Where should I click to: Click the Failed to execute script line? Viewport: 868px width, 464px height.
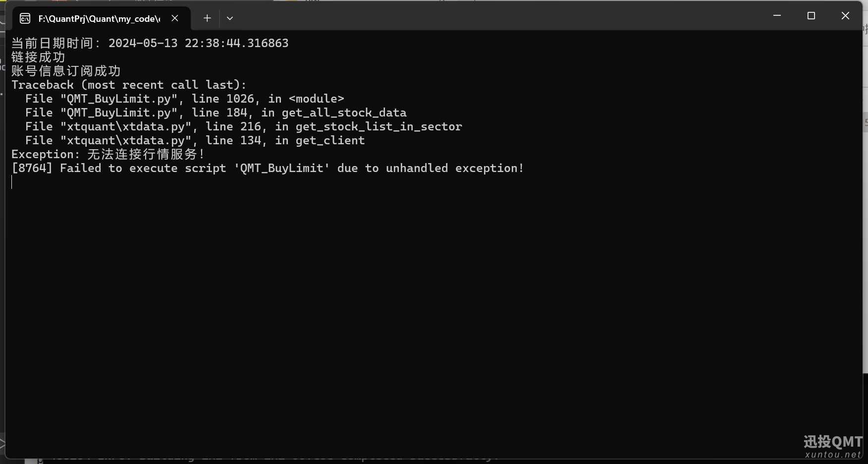click(x=268, y=168)
